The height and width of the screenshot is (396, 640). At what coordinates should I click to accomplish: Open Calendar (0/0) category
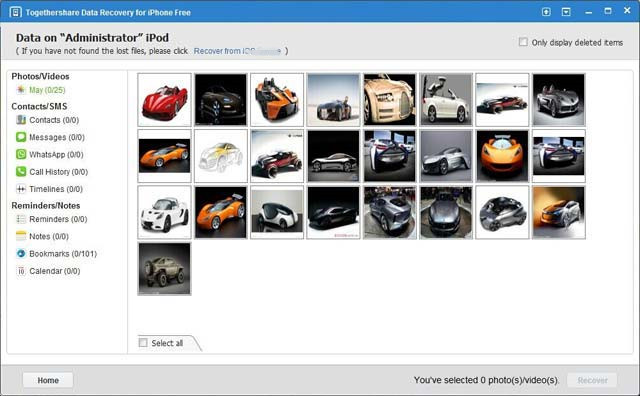pos(54,271)
